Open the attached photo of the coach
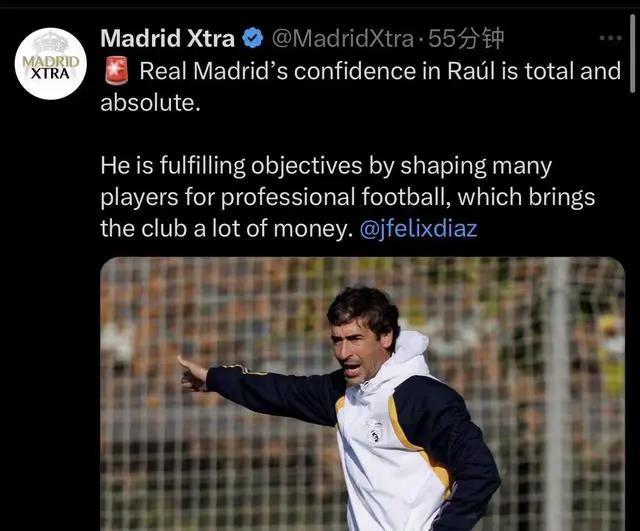Image resolution: width=640 pixels, height=531 pixels. [x=362, y=394]
